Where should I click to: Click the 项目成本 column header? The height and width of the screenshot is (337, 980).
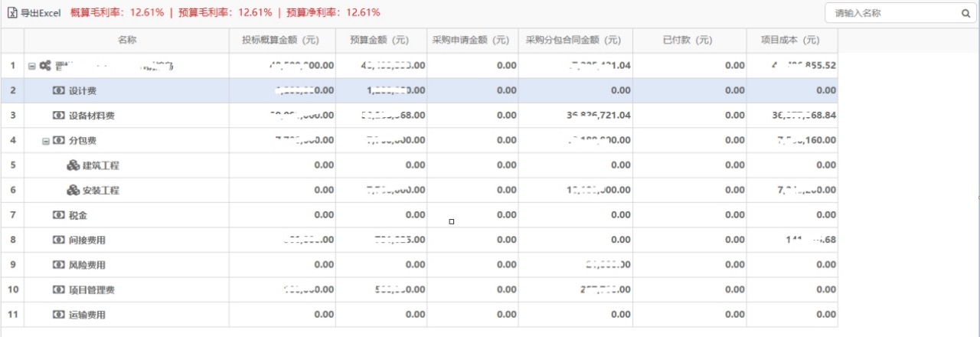pyautogui.click(x=791, y=40)
